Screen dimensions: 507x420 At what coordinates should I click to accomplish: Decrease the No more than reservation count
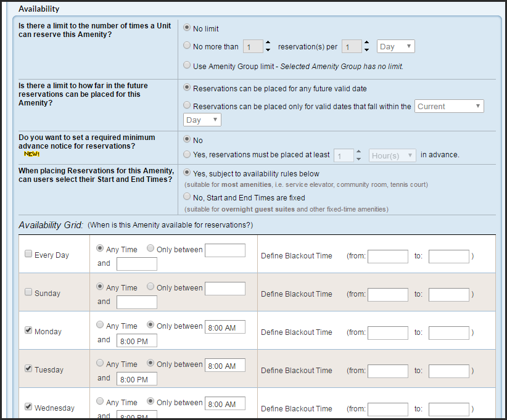coord(268,50)
